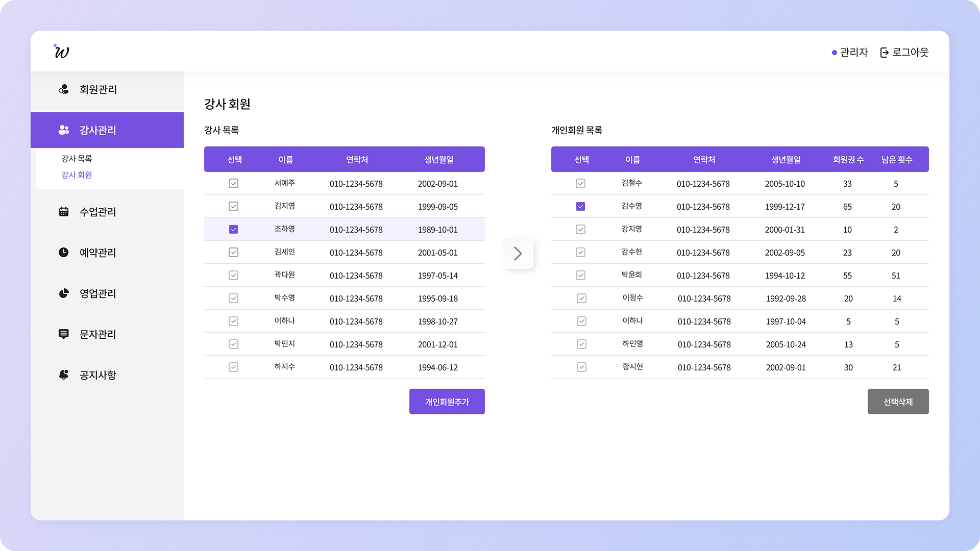The width and height of the screenshot is (980, 551).
Task: Uncheck the box for instructor 조하영
Action: [233, 230]
